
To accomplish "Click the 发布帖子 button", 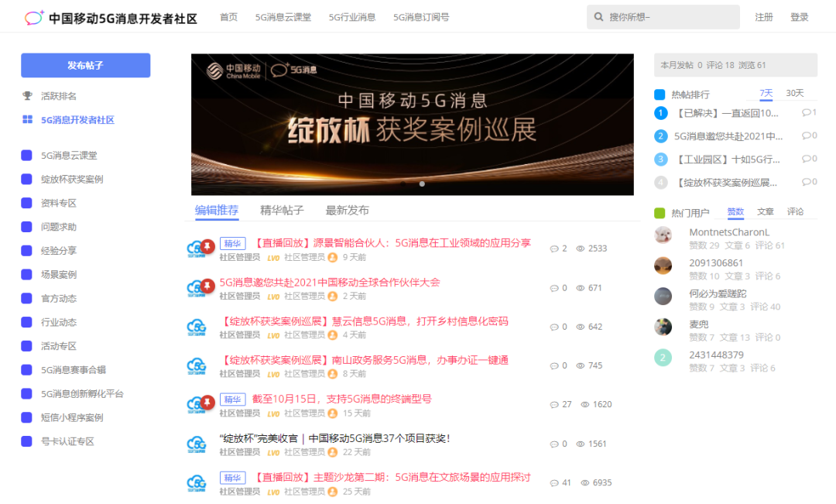I will tap(85, 65).
